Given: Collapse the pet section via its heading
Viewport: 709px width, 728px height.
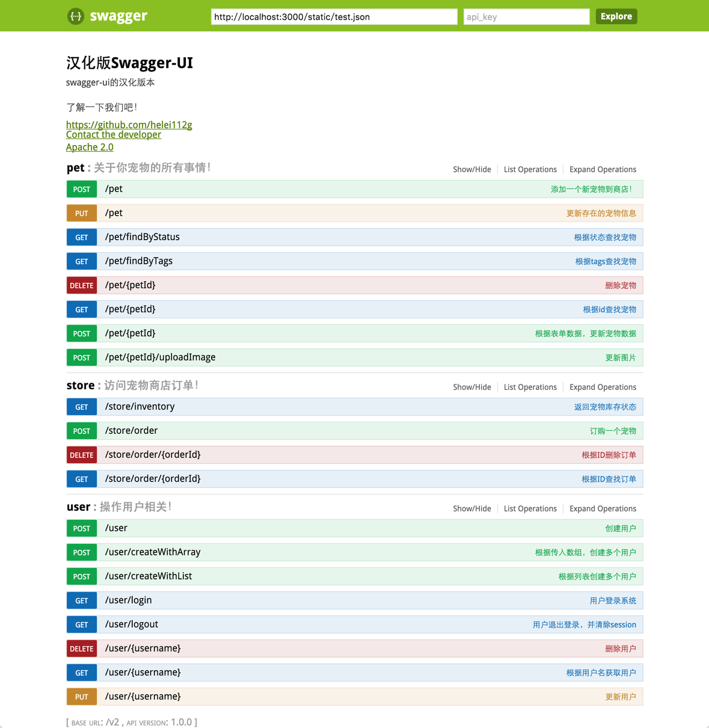Looking at the screenshot, I should [76, 168].
